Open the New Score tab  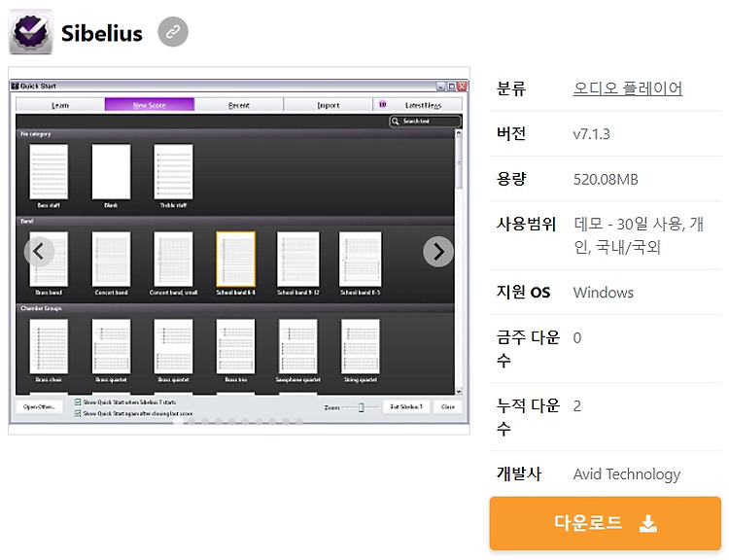pyautogui.click(x=150, y=105)
